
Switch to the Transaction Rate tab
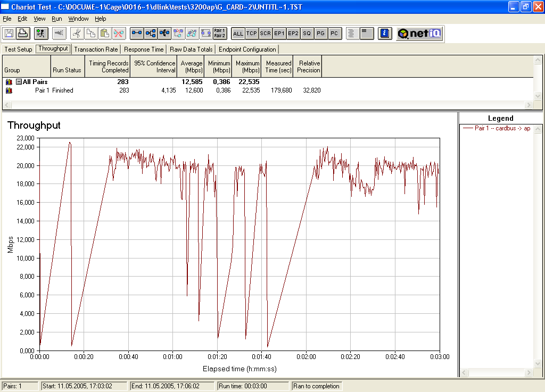tap(96, 49)
